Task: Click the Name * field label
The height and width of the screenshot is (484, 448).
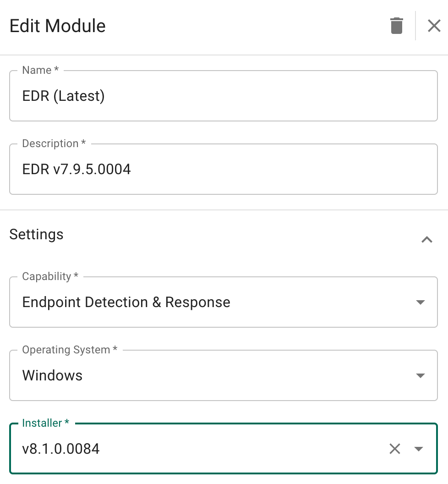Action: [x=40, y=70]
